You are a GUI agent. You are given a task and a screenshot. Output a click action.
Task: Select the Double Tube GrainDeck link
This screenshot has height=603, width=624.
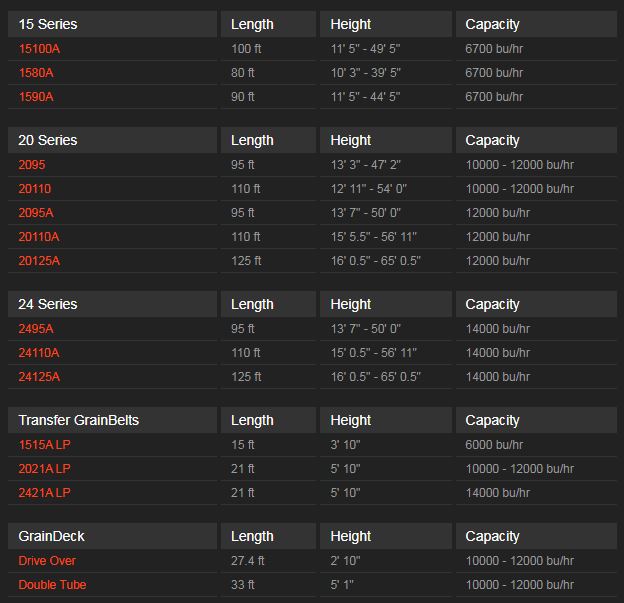pyautogui.click(x=52, y=585)
